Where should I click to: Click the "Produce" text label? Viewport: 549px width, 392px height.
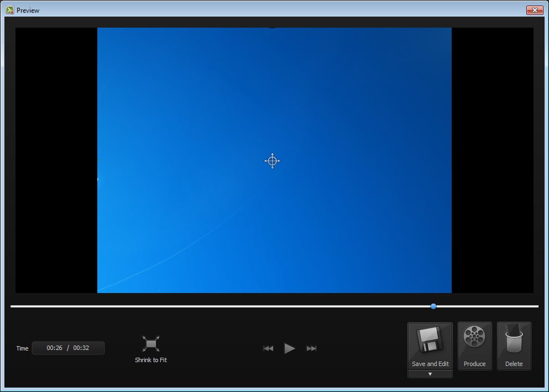click(x=474, y=364)
